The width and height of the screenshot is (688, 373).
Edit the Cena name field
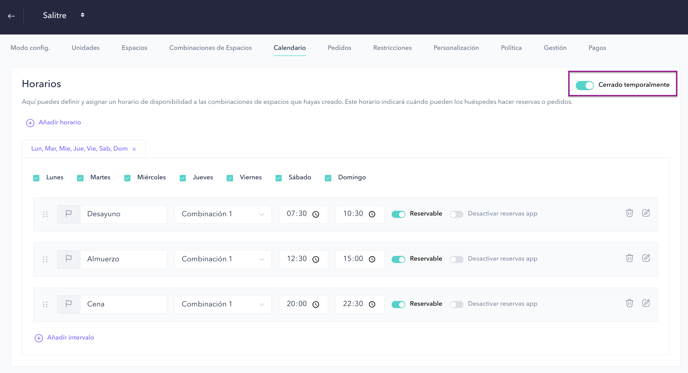(x=123, y=305)
